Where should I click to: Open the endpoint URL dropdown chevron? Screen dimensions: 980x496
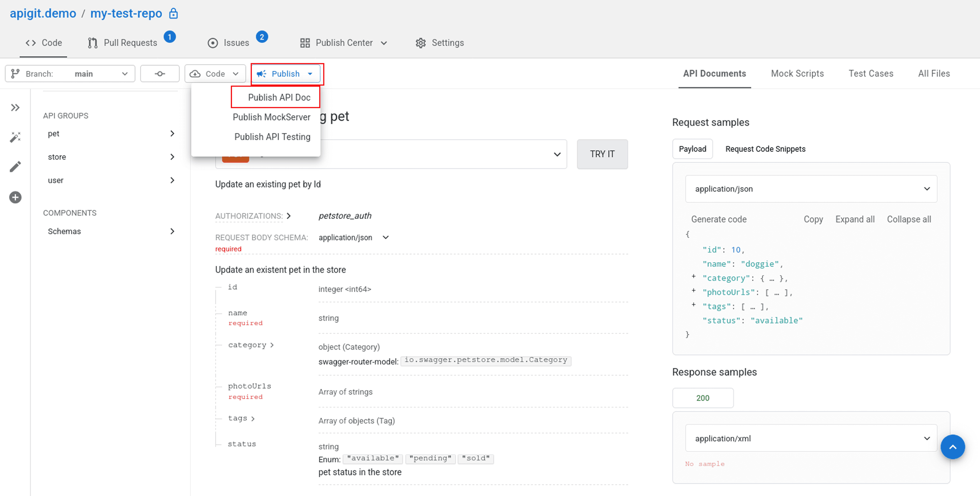557,154
